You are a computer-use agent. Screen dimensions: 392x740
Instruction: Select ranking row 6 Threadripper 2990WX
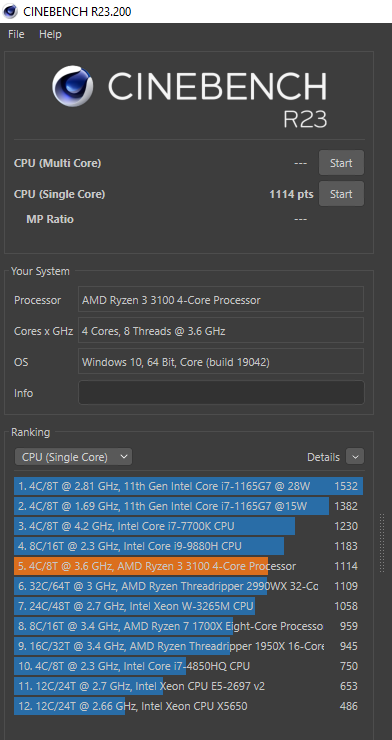coord(188,586)
